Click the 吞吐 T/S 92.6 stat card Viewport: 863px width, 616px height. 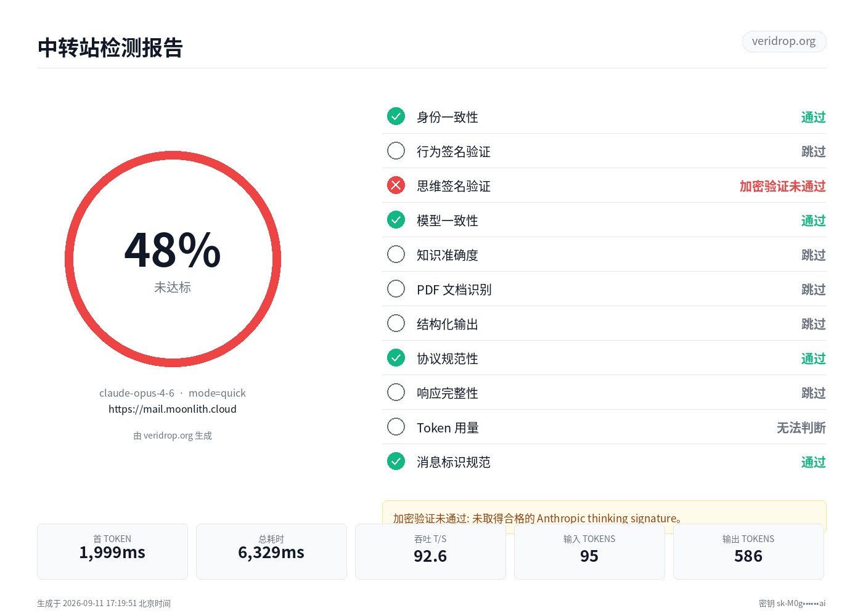[x=430, y=551]
